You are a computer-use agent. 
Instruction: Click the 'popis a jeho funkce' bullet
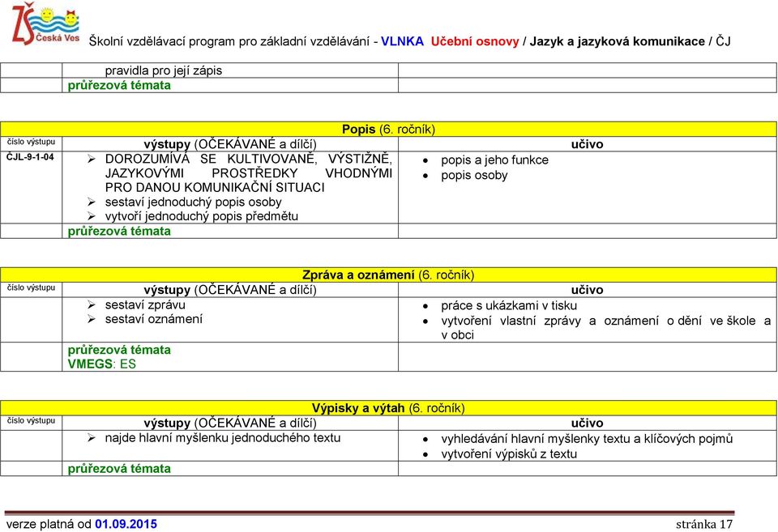(494, 160)
